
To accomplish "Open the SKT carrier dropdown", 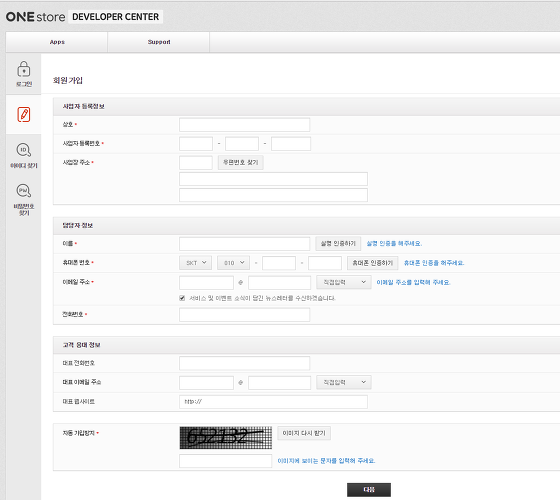I will tap(195, 263).
